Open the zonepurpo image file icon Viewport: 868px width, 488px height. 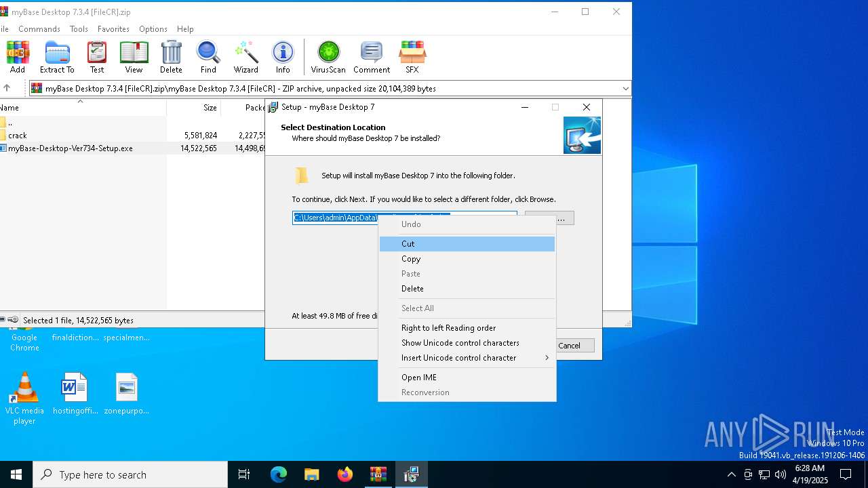pyautogui.click(x=127, y=394)
